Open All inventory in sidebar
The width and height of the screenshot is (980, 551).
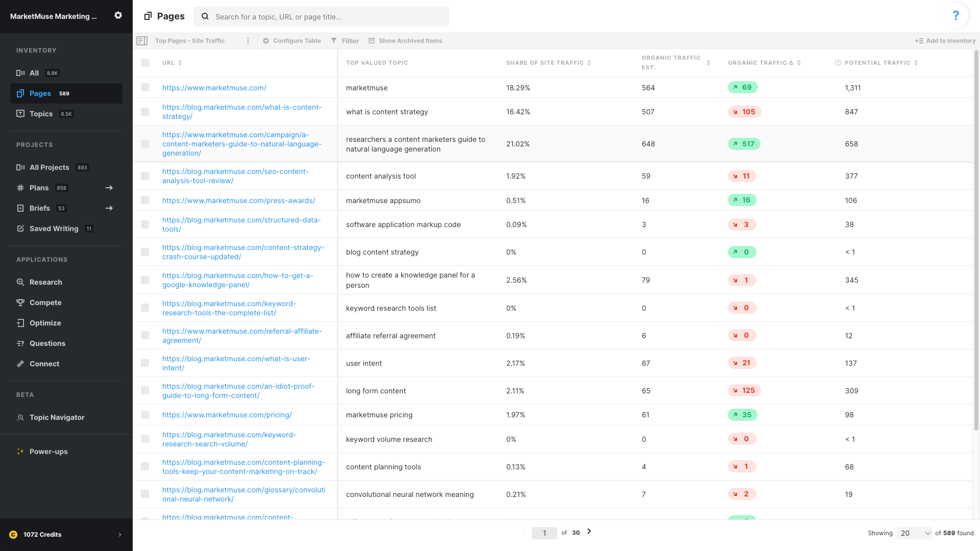[x=66, y=73]
